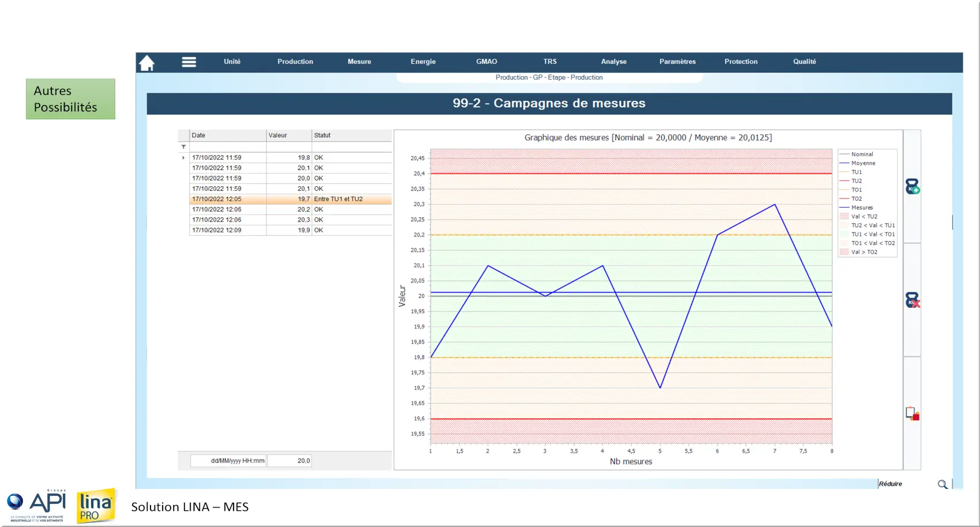Viewport: 980px width, 527px height.
Task: Open the Analyse menu
Action: click(x=614, y=62)
